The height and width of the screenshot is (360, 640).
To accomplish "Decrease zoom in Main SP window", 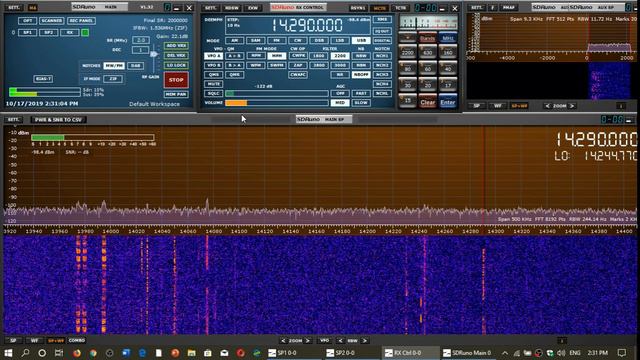I will click(283, 340).
